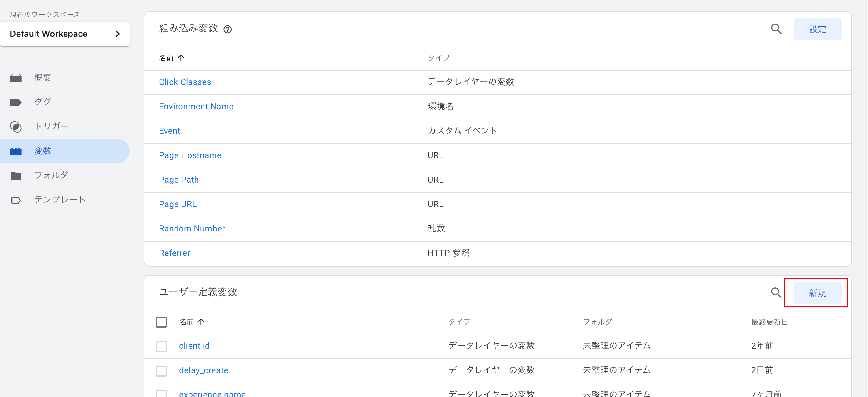Click the 最終更新日 column header
Viewport: 868px width, 397px height.
click(x=769, y=322)
